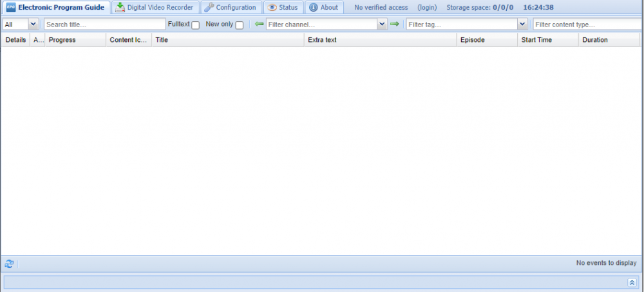The height and width of the screenshot is (292, 644).
Task: Toggle the New only checkbox
Action: [x=239, y=25]
